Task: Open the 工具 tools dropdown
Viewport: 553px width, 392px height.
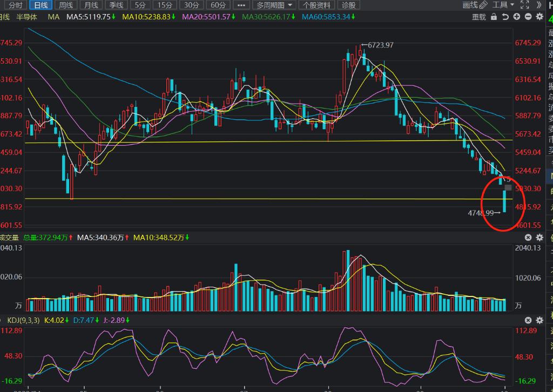Action: (503, 5)
